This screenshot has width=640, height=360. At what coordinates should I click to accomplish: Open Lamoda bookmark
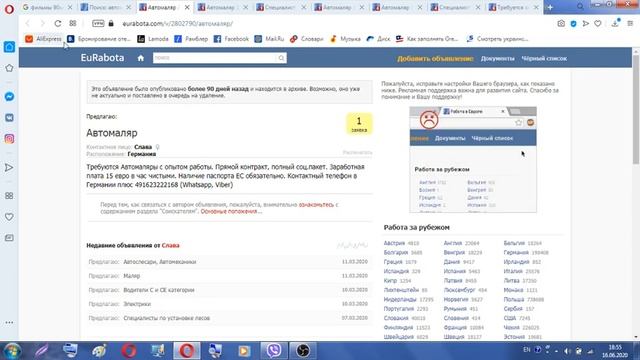pos(153,39)
